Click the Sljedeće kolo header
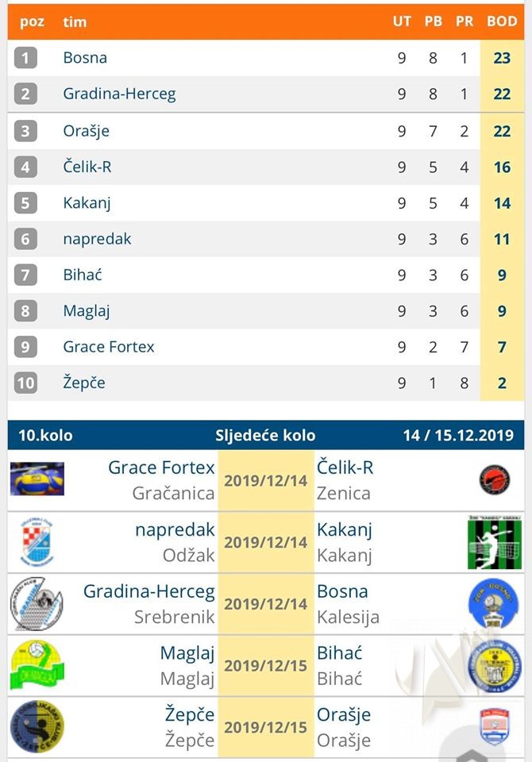Viewport: 532px width, 762px height. pyautogui.click(x=265, y=435)
